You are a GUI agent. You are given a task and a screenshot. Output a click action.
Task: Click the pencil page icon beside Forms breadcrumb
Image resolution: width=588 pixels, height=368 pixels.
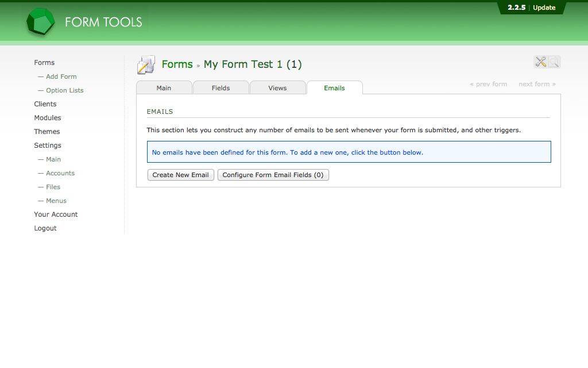tap(145, 64)
